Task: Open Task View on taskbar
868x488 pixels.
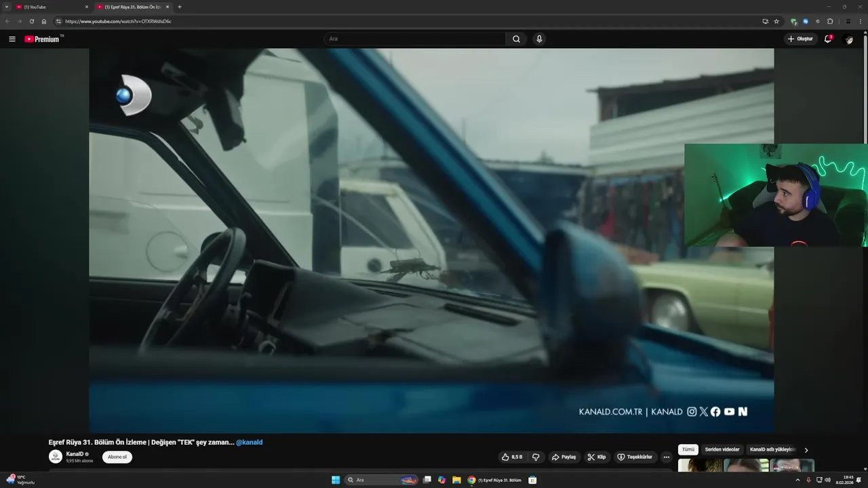Action: point(427,480)
